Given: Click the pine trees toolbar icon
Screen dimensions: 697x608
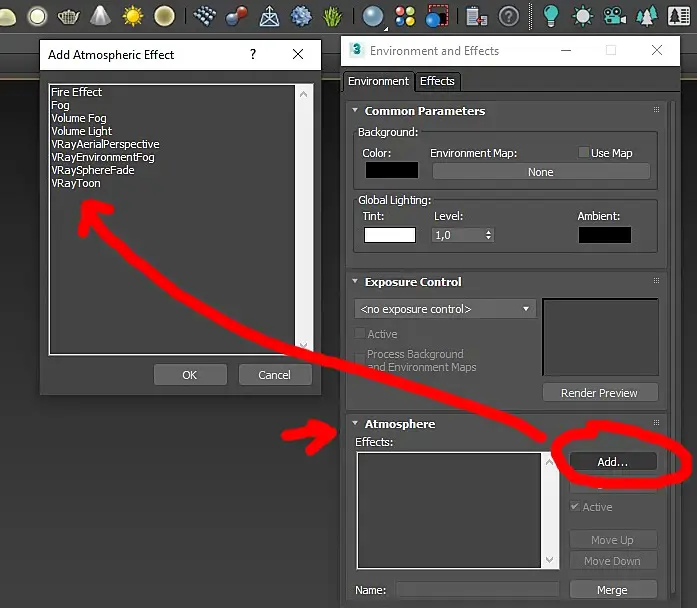Looking at the screenshot, I should point(647,16).
